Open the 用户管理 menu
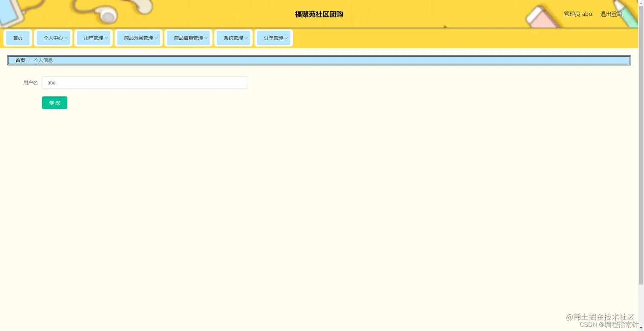644x331 pixels. 93,38
